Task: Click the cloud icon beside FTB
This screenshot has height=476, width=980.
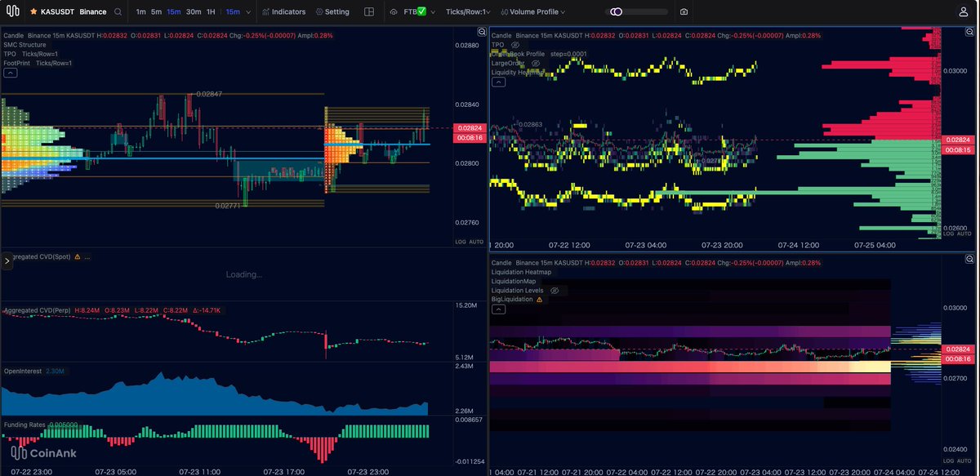Action: (394, 12)
